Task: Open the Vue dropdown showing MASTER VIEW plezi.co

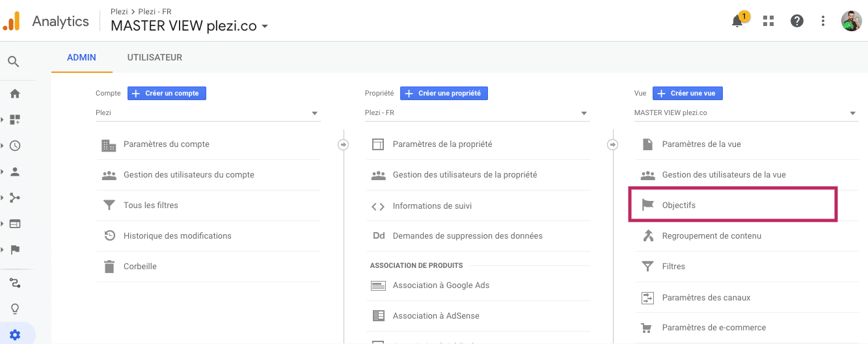Action: (746, 113)
